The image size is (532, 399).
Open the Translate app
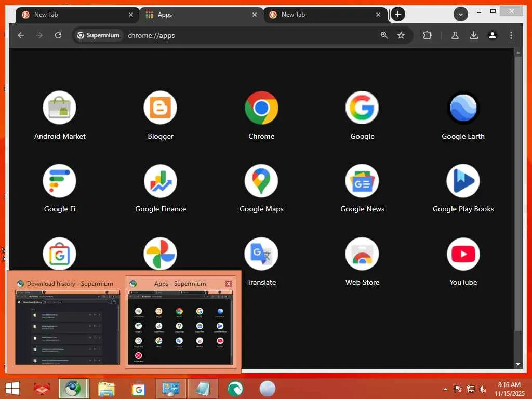[261, 254]
